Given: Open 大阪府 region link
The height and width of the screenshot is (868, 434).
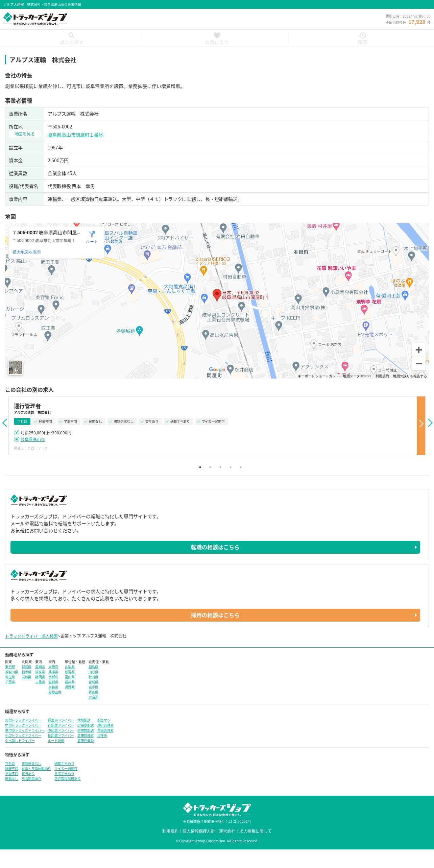Looking at the screenshot, I should tap(53, 667).
